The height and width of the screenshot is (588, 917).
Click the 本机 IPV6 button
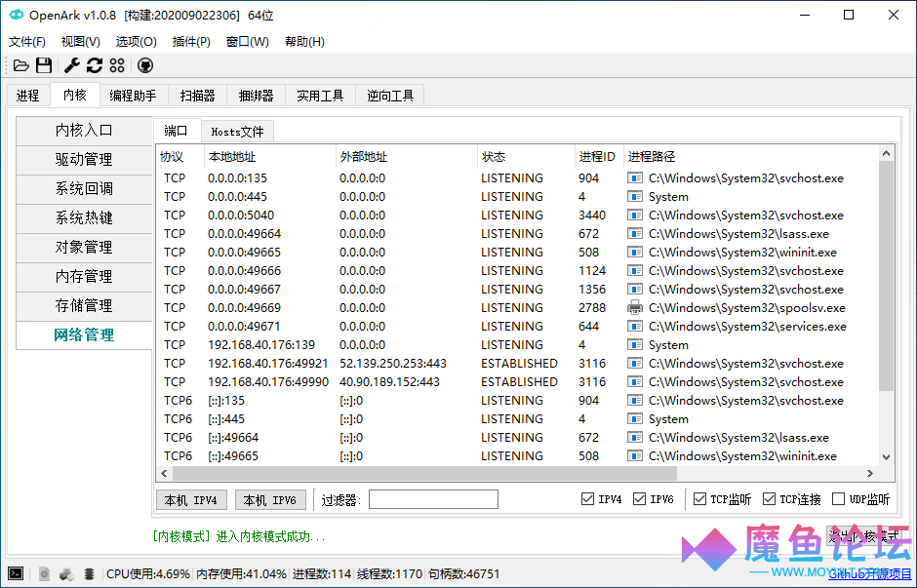point(270,500)
